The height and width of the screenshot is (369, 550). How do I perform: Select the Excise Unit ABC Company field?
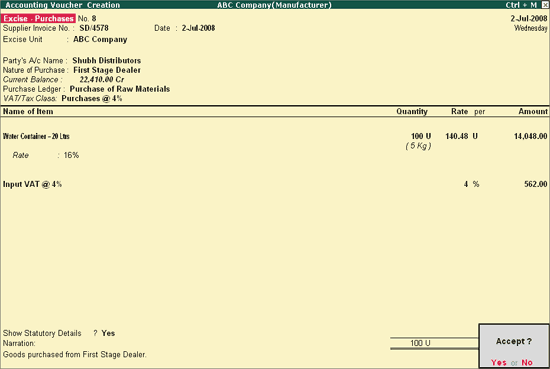click(100, 39)
